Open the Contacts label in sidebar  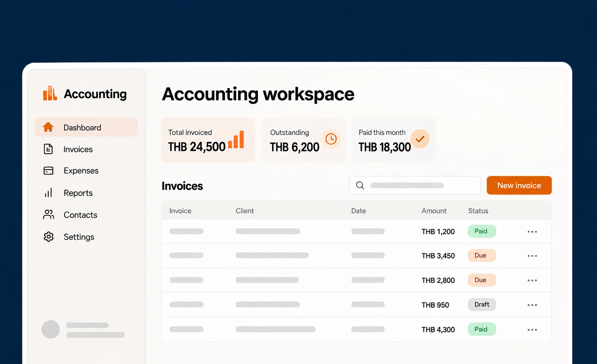[x=80, y=215]
